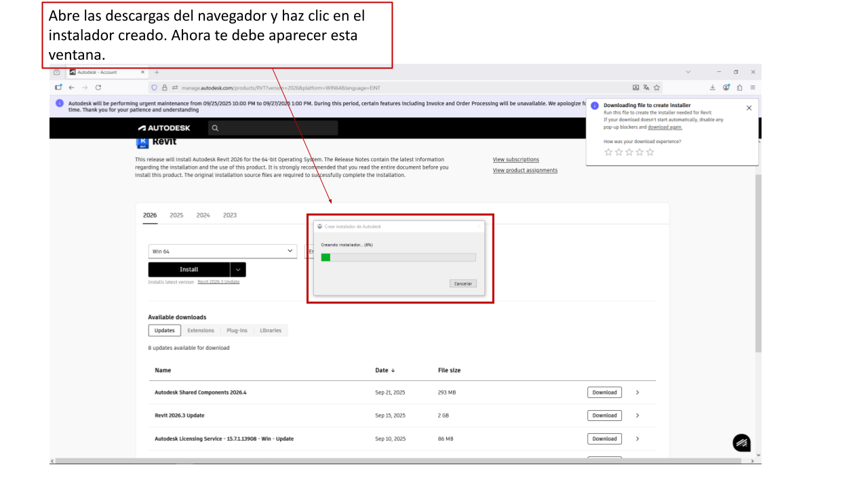Open View subscriptions link
Viewport: 868px width, 488px height.
(x=516, y=160)
